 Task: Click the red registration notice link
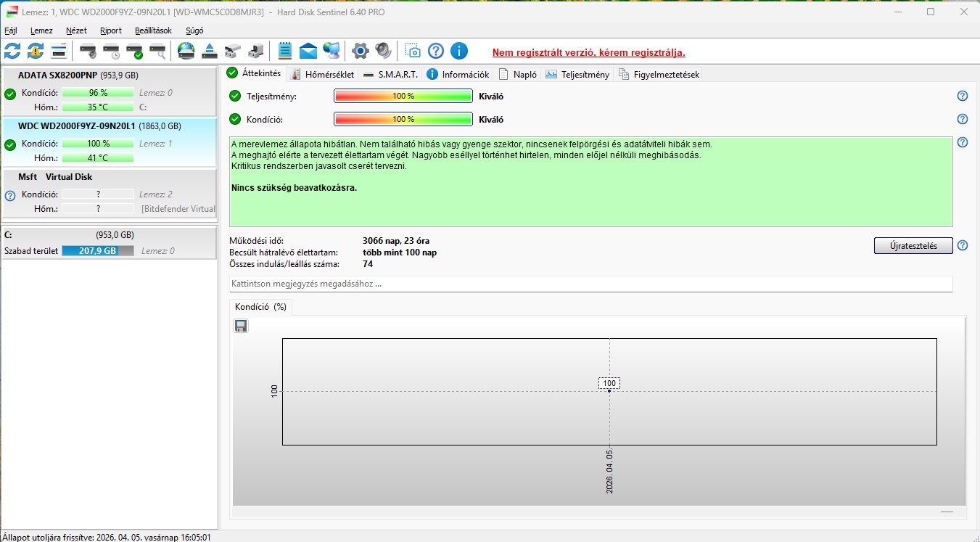coord(588,52)
